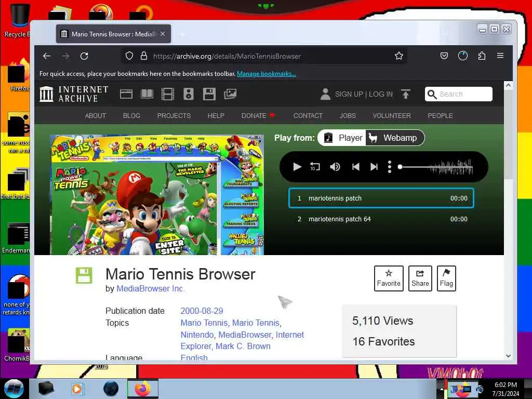Image resolution: width=532 pixels, height=399 pixels.
Task: Click the Share button
Action: click(420, 278)
